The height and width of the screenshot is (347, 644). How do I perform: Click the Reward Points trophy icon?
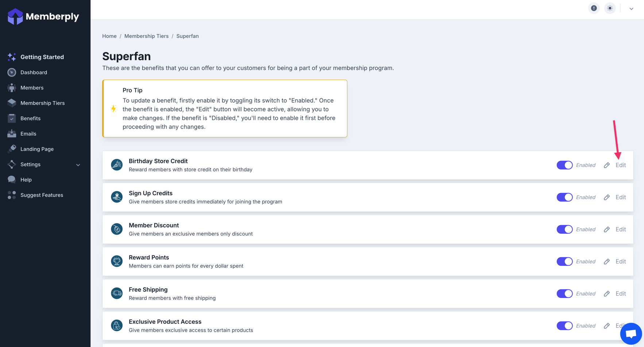pyautogui.click(x=117, y=261)
